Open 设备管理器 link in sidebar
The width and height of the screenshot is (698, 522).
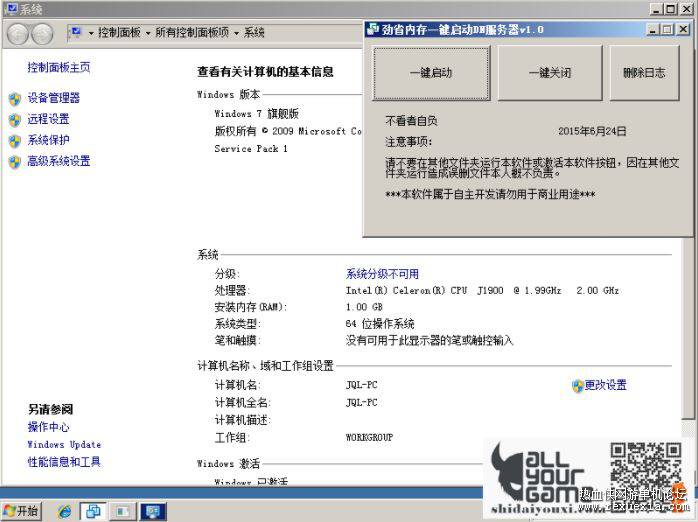coord(54,97)
